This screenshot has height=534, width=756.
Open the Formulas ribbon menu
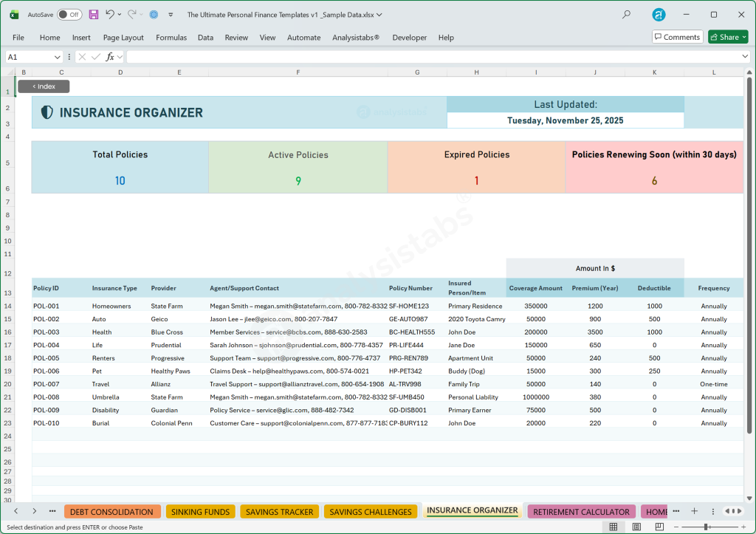(x=171, y=37)
